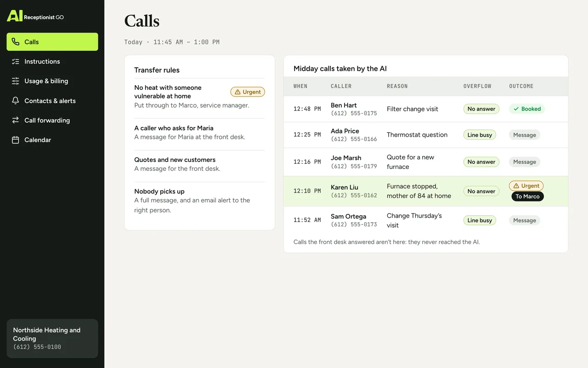Image resolution: width=588 pixels, height=368 pixels.
Task: Click the warning triangle in Karen Liu's Urgent badge
Action: (x=516, y=186)
